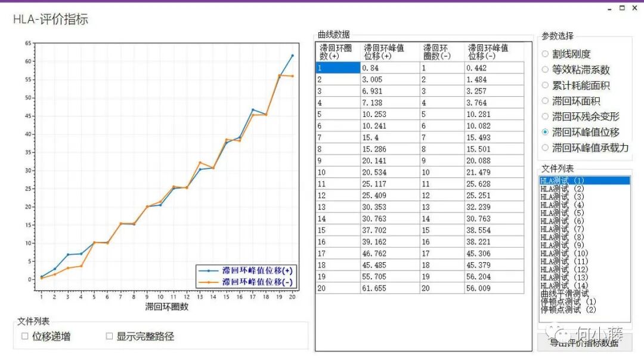Click cell with value 32.239
644x363 pixels.
pos(494,207)
